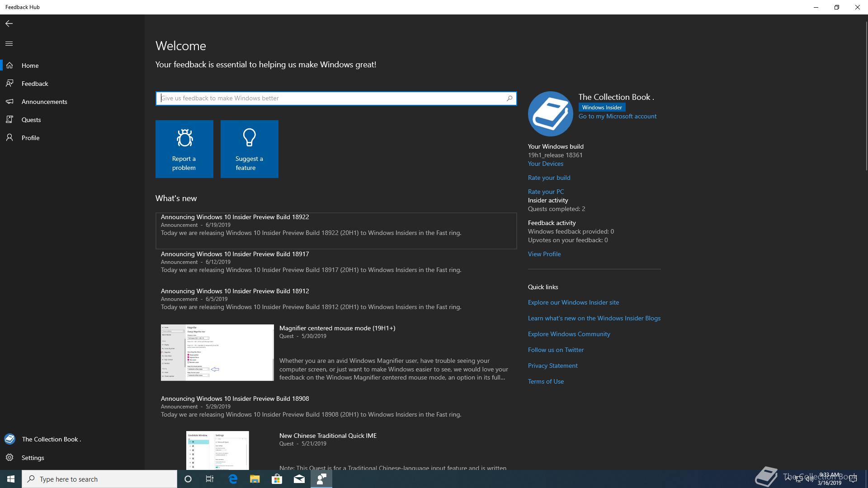Viewport: 868px width, 488px height.
Task: Click the back arrow icon
Action: tap(9, 23)
